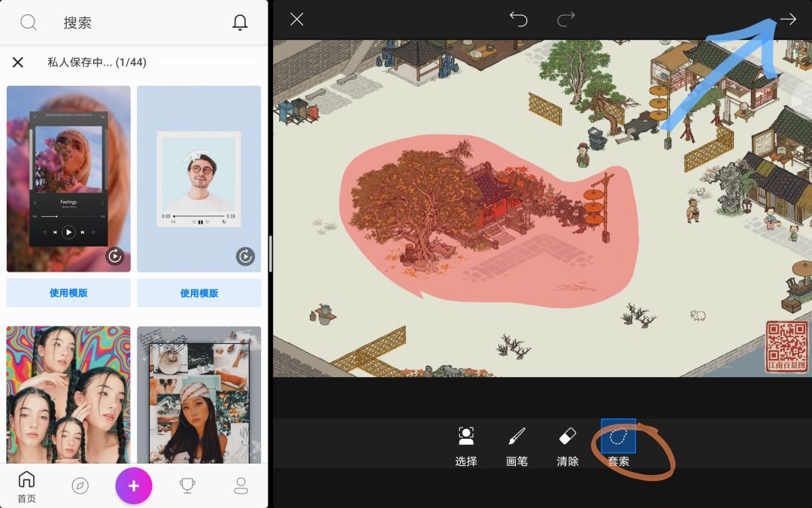Open the discover compass tab

click(x=80, y=486)
